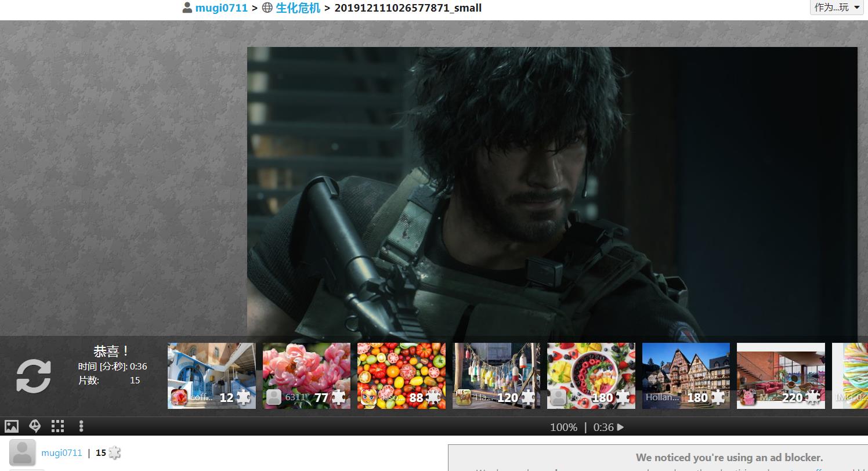868x471 pixels.
Task: Show the puzzle image preview icon
Action: coord(12,426)
